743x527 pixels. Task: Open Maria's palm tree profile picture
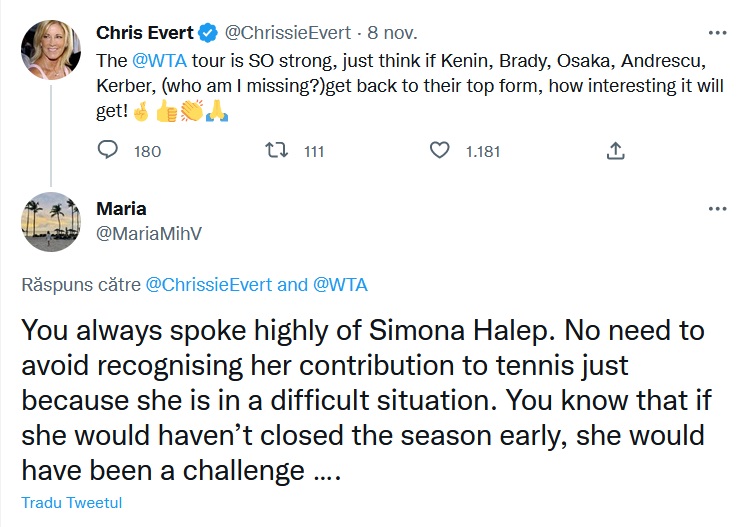pyautogui.click(x=48, y=222)
